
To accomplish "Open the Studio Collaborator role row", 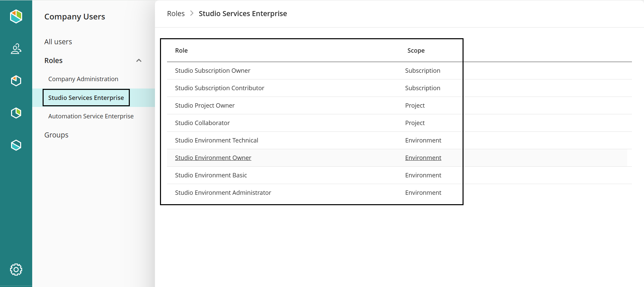I will (x=202, y=123).
